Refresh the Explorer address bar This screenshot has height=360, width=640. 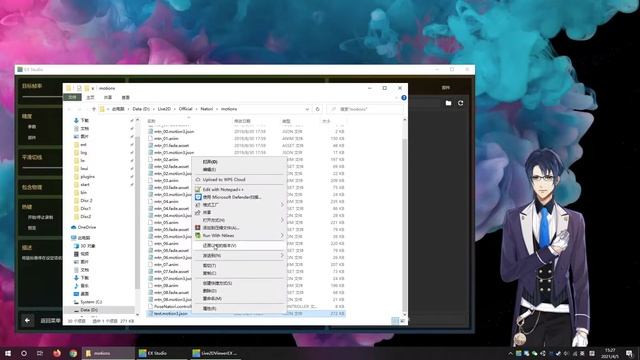click(318, 109)
